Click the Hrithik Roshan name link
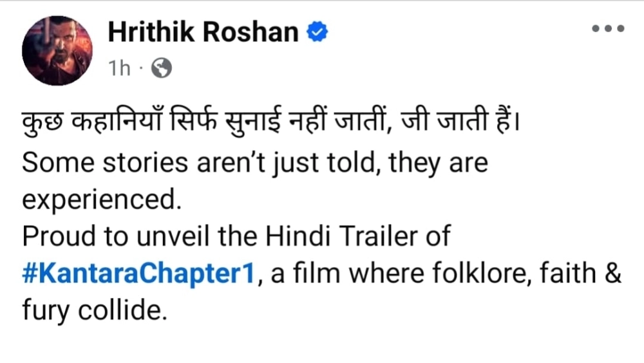The image size is (644, 363). [204, 32]
